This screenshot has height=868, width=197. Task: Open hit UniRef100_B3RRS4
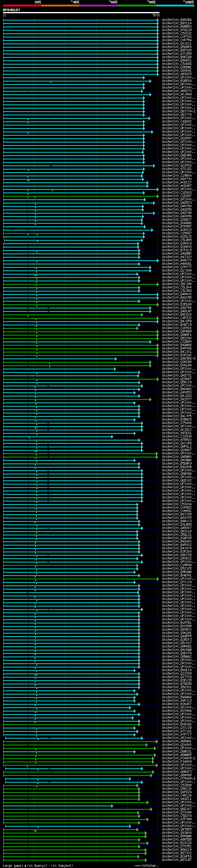pos(177,81)
